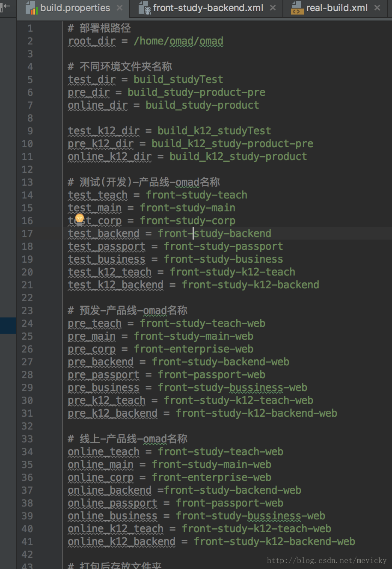
Task: Close the real-build.xml tab
Action: point(377,8)
